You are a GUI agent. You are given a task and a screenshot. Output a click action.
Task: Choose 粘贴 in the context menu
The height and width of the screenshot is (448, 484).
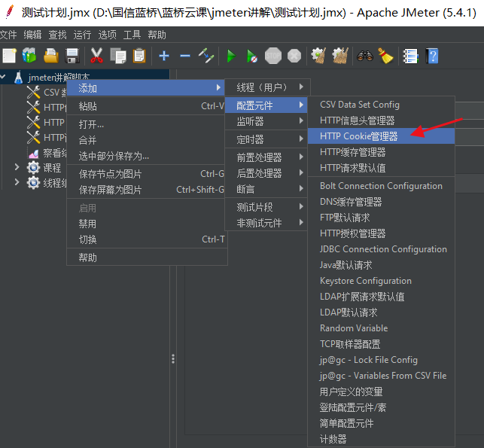[147, 106]
